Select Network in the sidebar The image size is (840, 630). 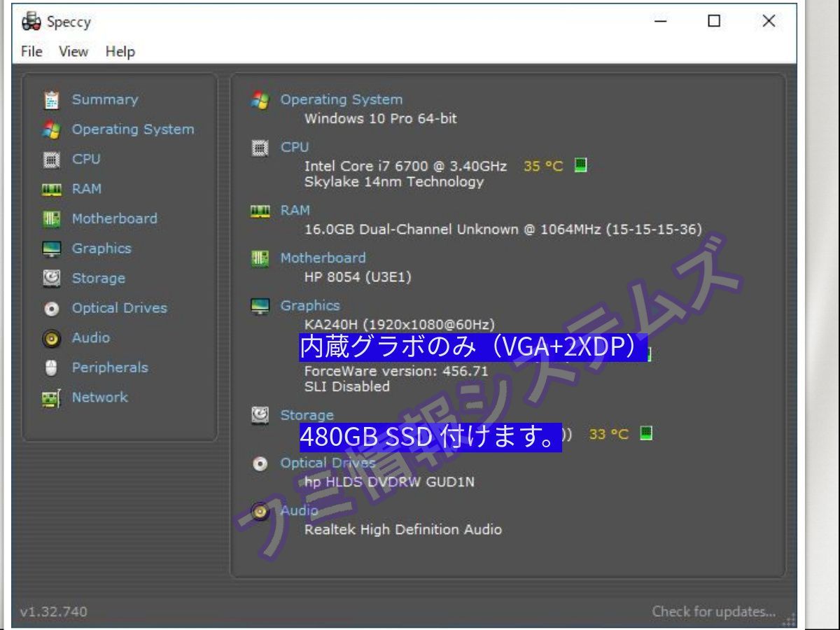tap(100, 397)
